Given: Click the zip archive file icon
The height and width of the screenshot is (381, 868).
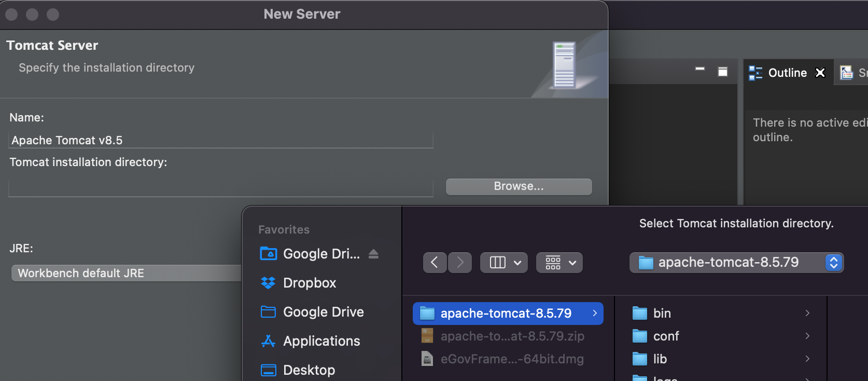Looking at the screenshot, I should coord(427,336).
